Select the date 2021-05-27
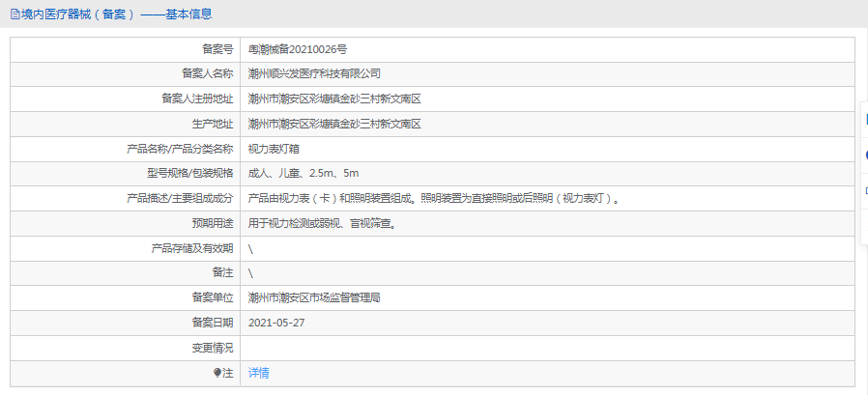 [276, 323]
